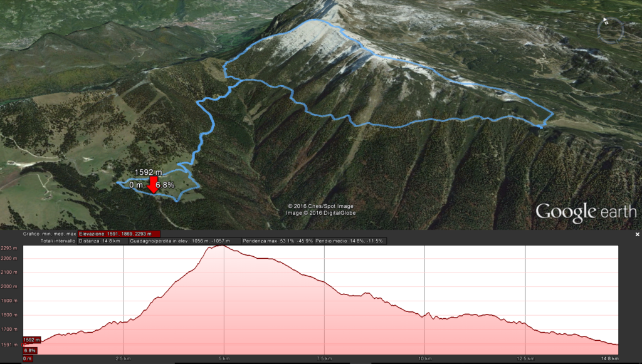Click the Cnes/Spot Image copyright text
The image size is (642, 364).
[x=320, y=206]
